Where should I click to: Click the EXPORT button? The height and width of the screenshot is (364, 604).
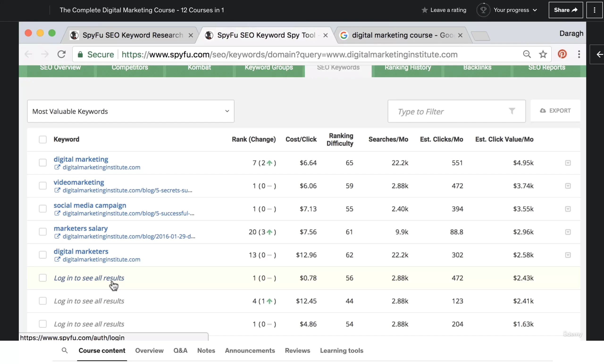(x=555, y=111)
